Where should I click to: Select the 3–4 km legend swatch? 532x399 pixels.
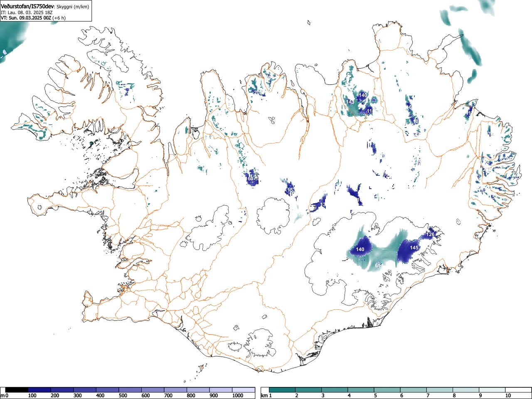(335, 390)
